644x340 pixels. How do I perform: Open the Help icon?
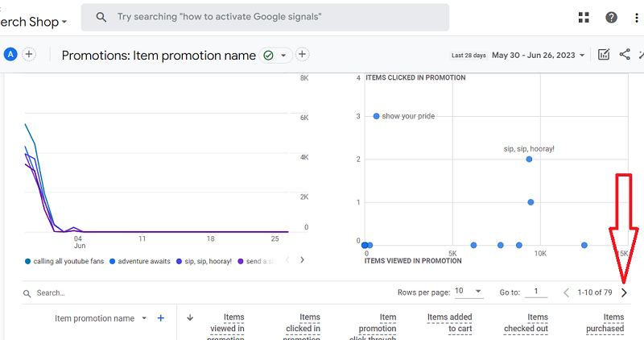[x=612, y=18]
